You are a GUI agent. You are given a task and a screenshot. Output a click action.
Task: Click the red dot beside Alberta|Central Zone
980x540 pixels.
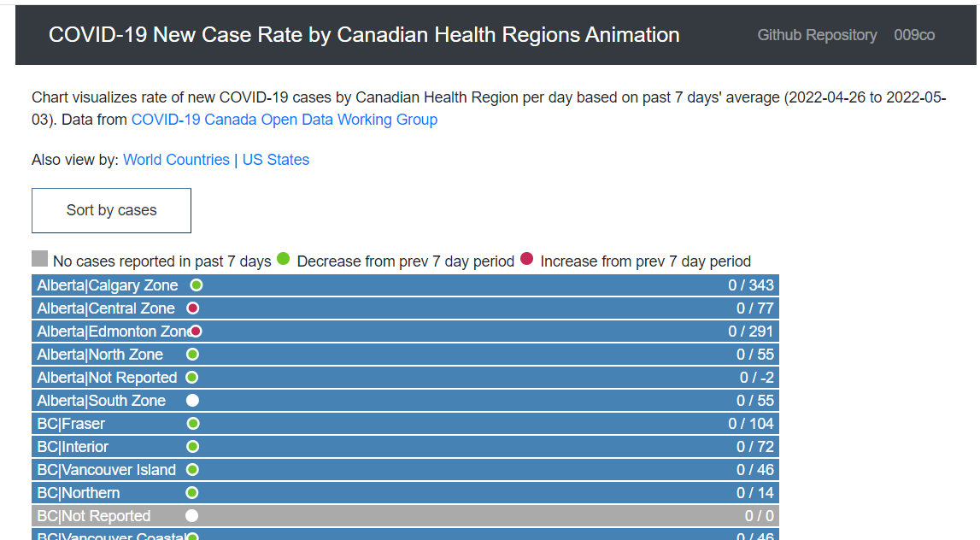point(192,308)
